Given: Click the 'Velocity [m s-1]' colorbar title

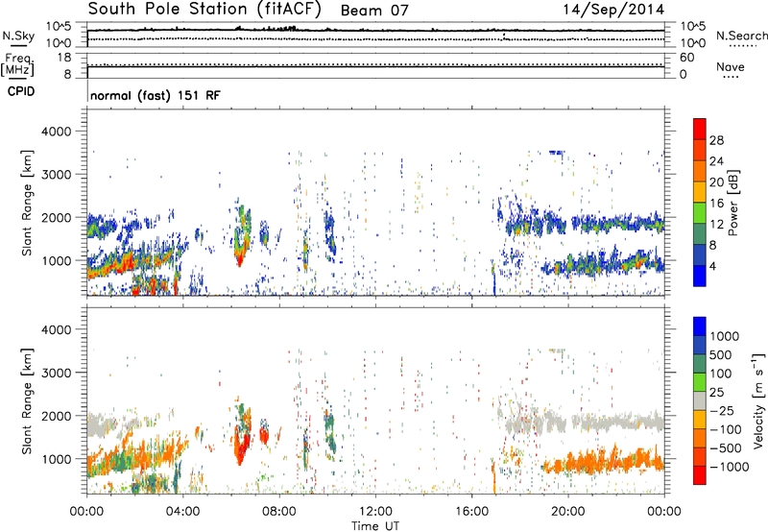Looking at the screenshot, I should coord(759,401).
